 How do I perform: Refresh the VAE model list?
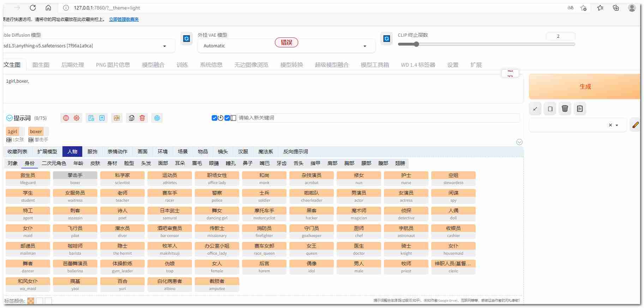[386, 38]
